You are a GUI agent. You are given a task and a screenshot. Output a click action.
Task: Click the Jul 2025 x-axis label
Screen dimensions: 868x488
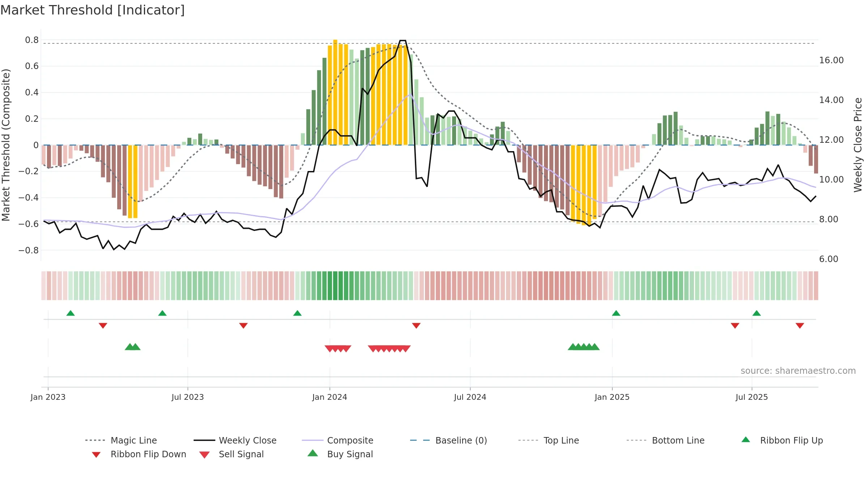click(752, 397)
